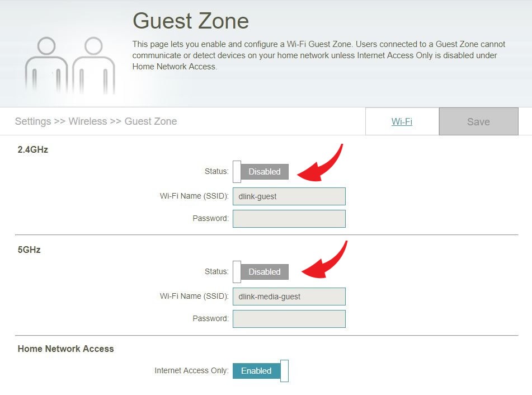
Task: Open the Wi-Fi link
Action: (x=402, y=121)
